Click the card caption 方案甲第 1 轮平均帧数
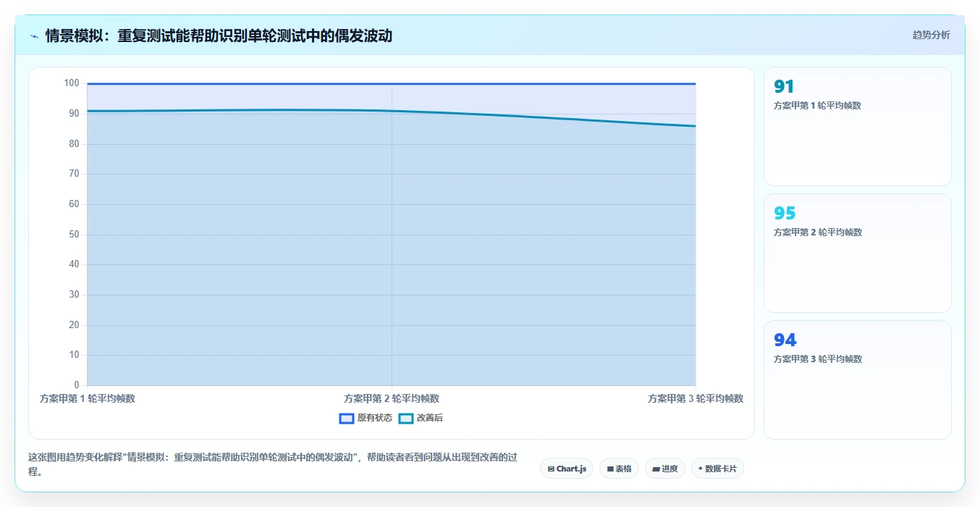The image size is (980, 507). tap(818, 106)
